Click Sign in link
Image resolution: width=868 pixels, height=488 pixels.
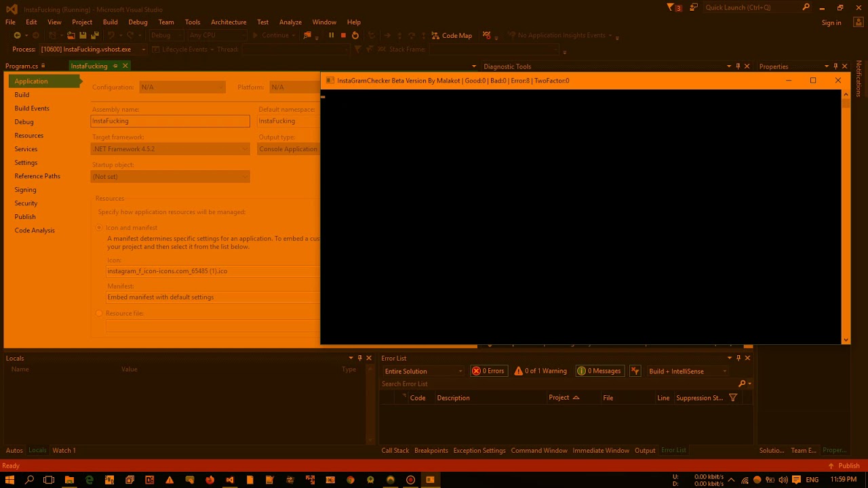tap(831, 22)
